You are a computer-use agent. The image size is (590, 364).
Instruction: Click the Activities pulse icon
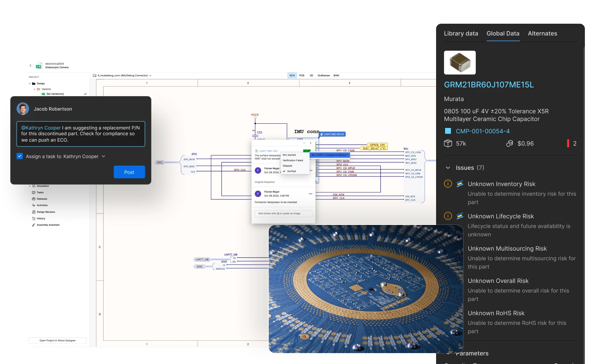coord(34,205)
